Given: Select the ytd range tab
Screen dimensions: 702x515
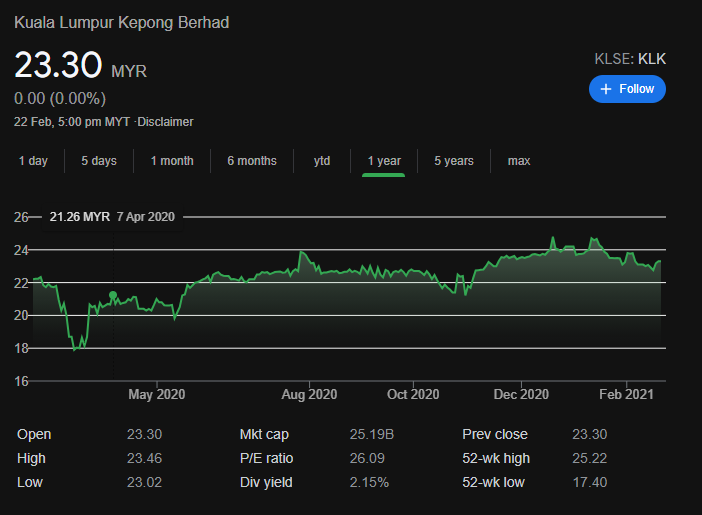Looking at the screenshot, I should (322, 161).
